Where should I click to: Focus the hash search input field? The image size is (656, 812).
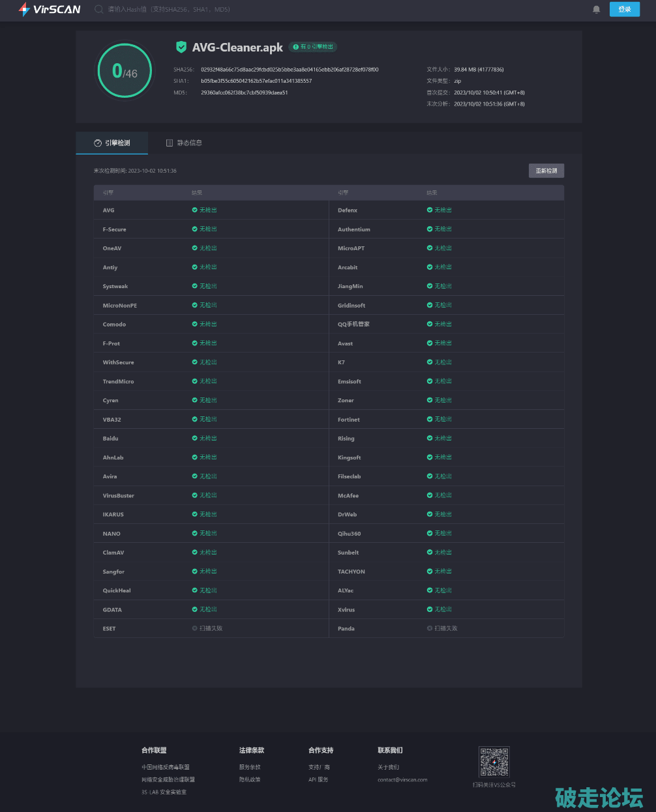[196, 9]
